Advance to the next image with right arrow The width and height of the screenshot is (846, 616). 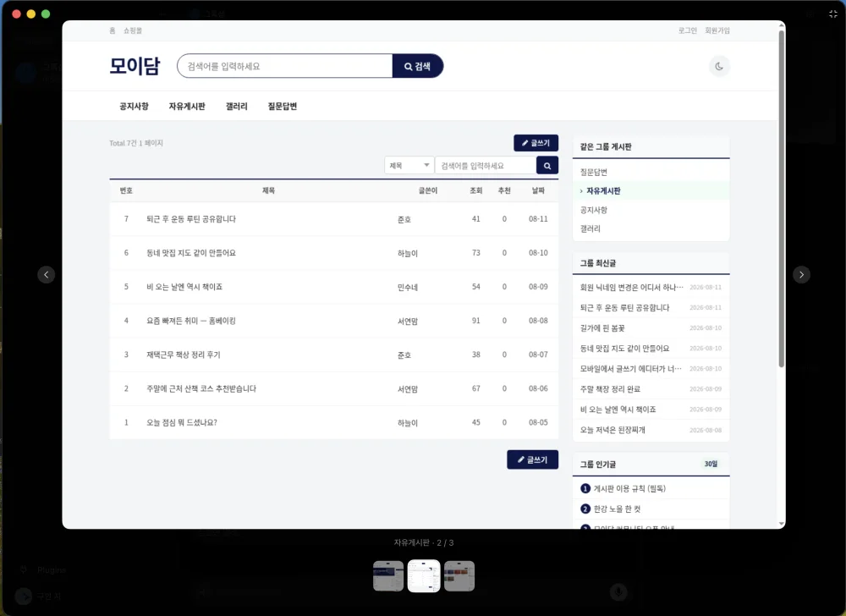point(801,274)
